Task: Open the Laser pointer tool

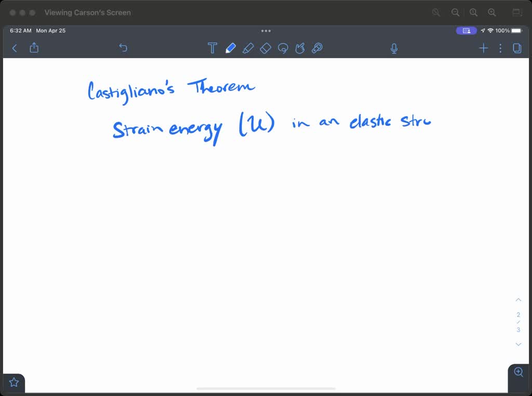Action: (317, 47)
